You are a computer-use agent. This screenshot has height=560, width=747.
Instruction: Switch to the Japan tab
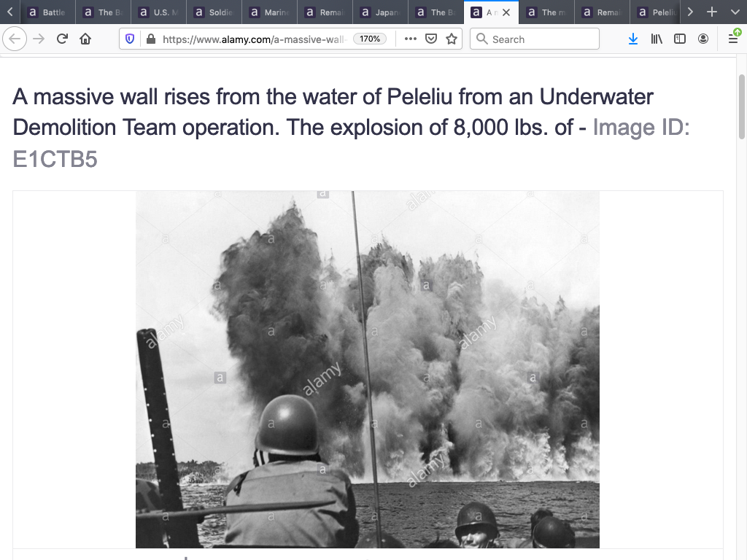point(380,12)
